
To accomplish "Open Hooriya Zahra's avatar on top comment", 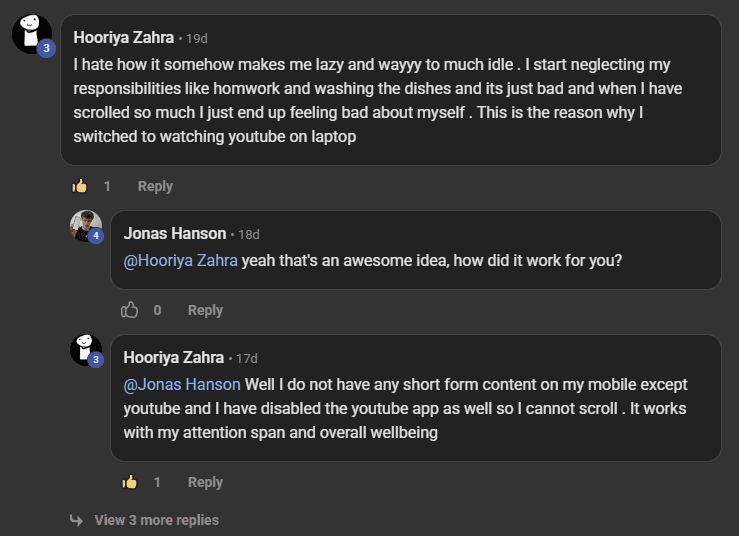I will 30,33.
